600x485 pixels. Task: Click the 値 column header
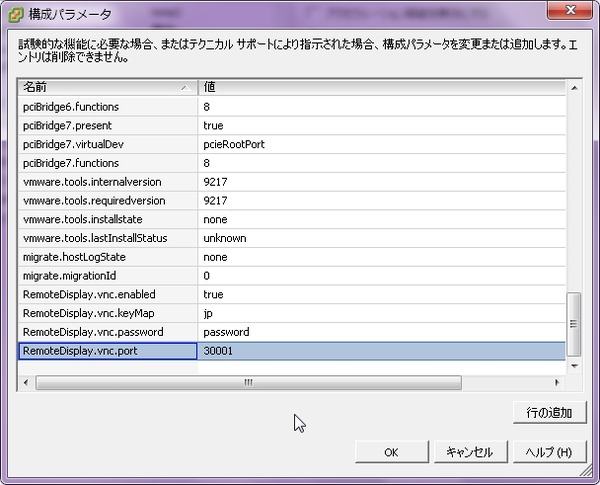tap(382, 87)
